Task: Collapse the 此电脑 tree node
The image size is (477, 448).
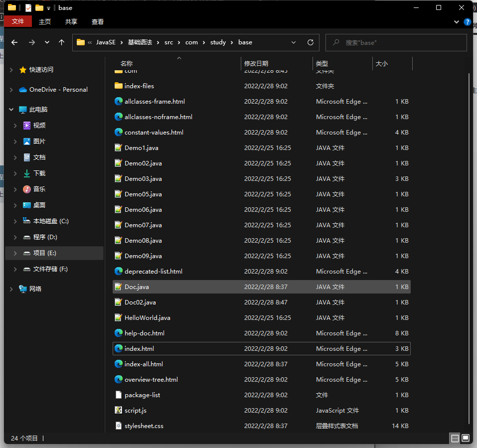Action: click(11, 110)
